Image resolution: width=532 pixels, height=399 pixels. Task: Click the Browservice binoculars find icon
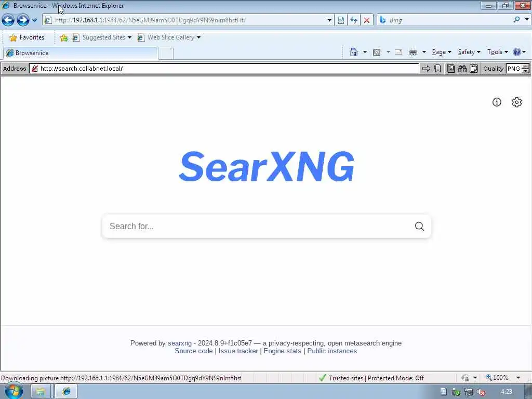(x=462, y=69)
